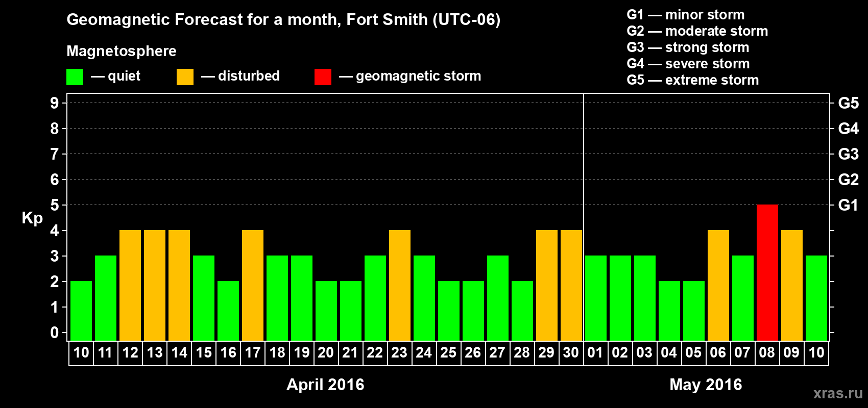Click the orange disturbed legend swatch
Image resolution: width=868 pixels, height=408 pixels.
(x=185, y=77)
